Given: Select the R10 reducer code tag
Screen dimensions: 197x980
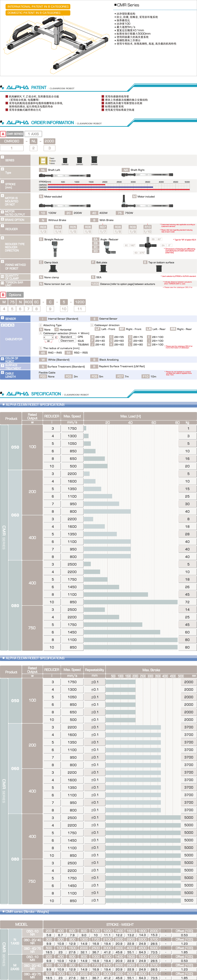Looking at the screenshot, I should (x=148, y=227).
